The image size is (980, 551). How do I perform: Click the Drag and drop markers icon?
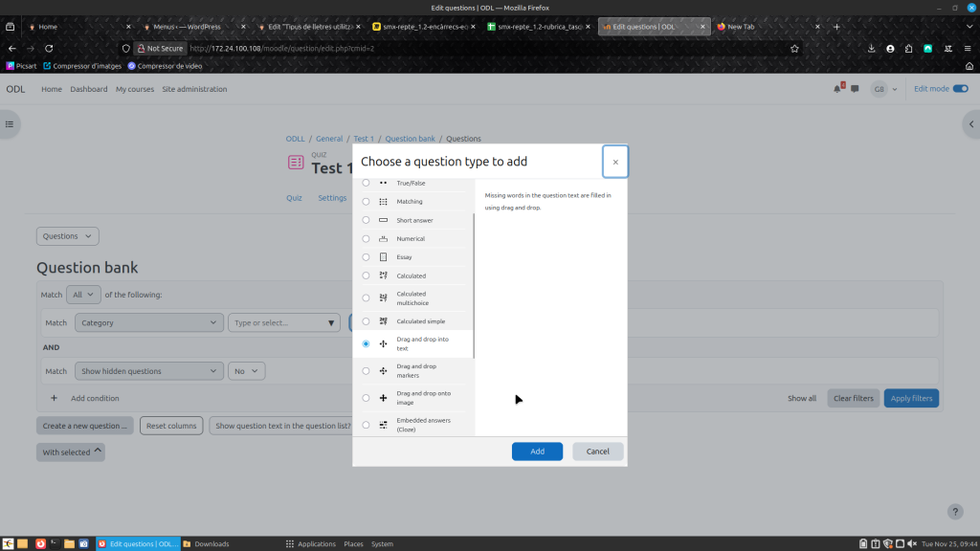pos(383,371)
